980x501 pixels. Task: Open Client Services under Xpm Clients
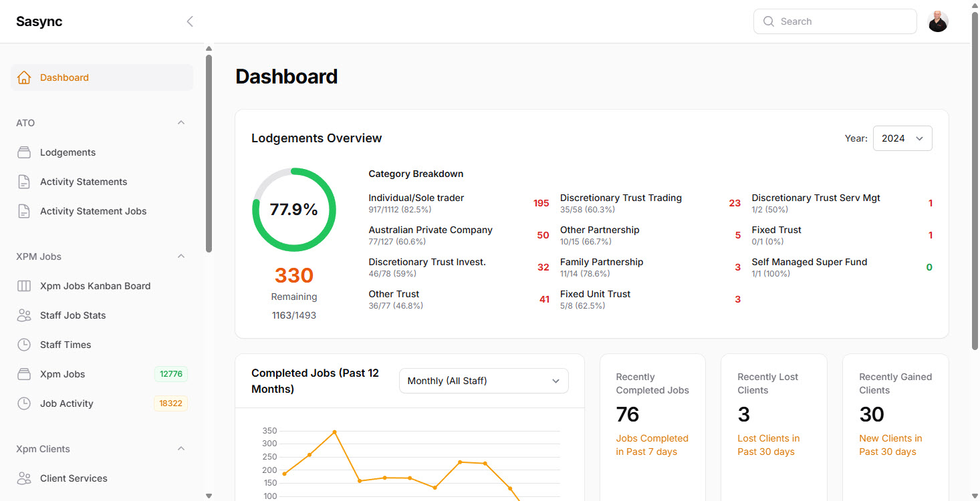click(x=74, y=478)
